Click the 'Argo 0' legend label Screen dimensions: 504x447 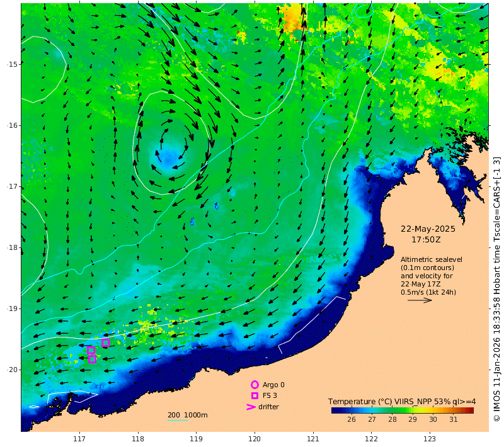click(273, 385)
